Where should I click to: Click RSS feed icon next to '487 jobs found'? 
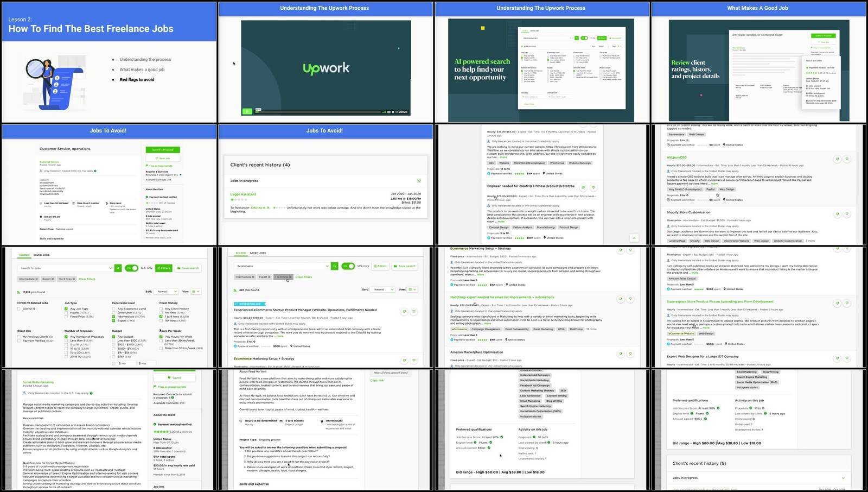pyautogui.click(x=235, y=290)
